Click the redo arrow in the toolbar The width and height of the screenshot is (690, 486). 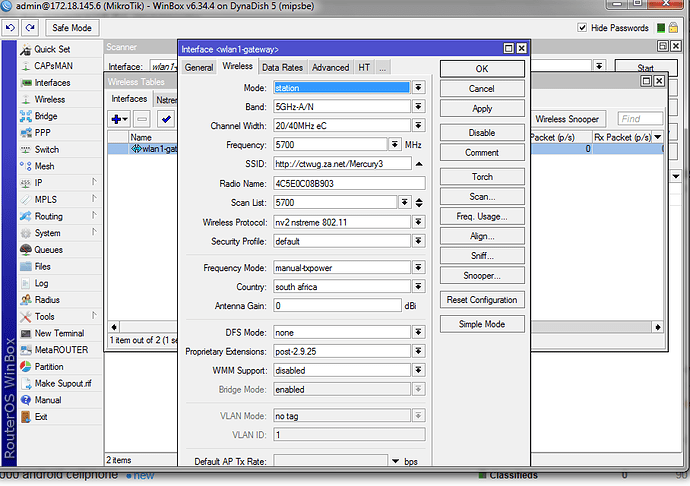(x=28, y=28)
